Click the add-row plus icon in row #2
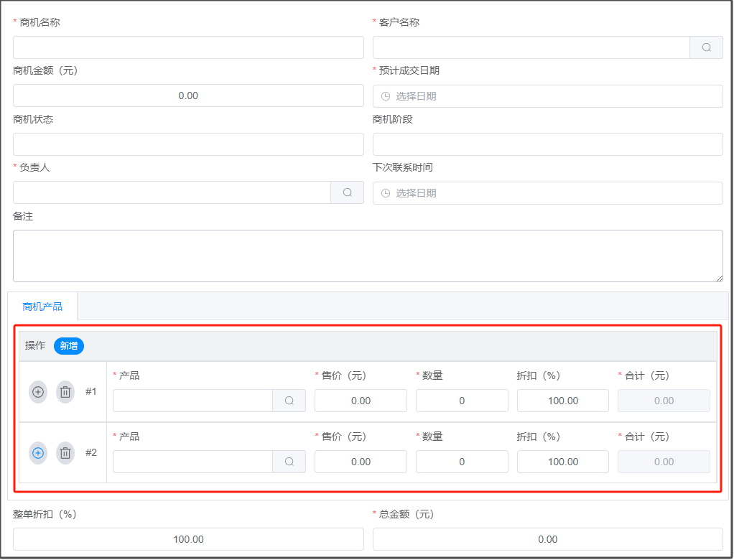 click(x=38, y=453)
